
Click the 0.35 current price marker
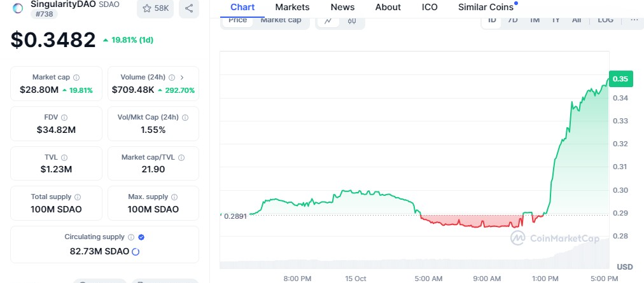coord(620,79)
